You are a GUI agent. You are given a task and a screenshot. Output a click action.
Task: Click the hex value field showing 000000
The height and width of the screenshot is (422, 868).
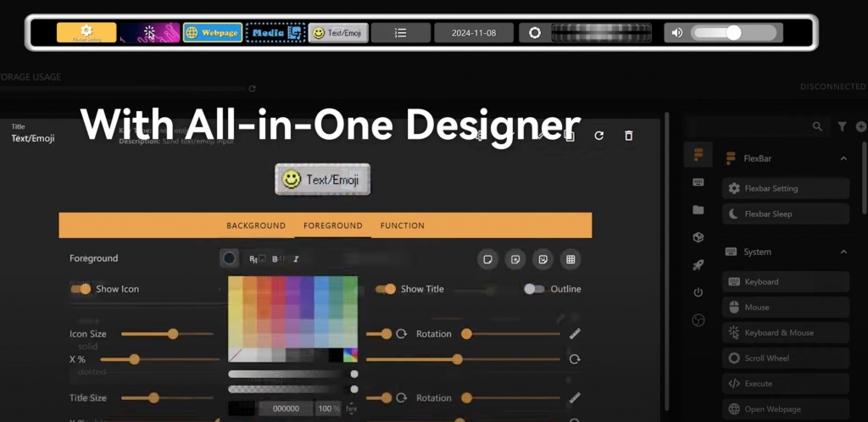[x=287, y=408]
